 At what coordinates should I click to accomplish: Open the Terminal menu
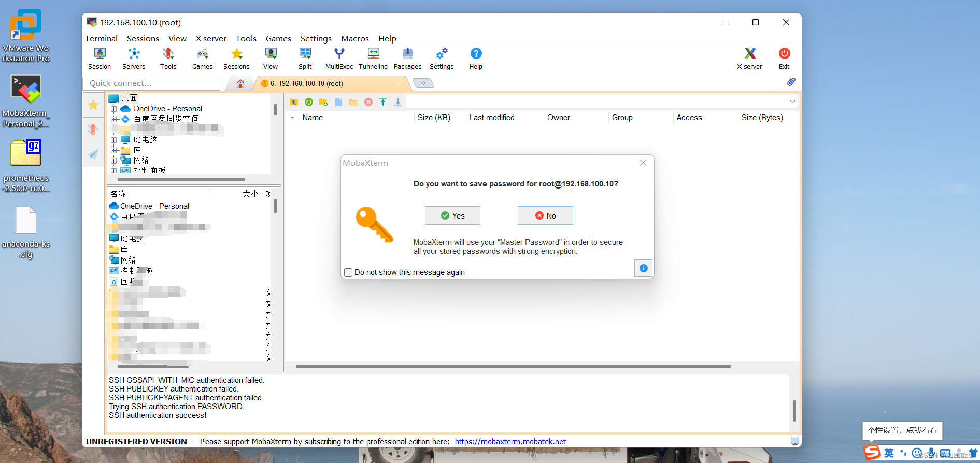point(101,39)
